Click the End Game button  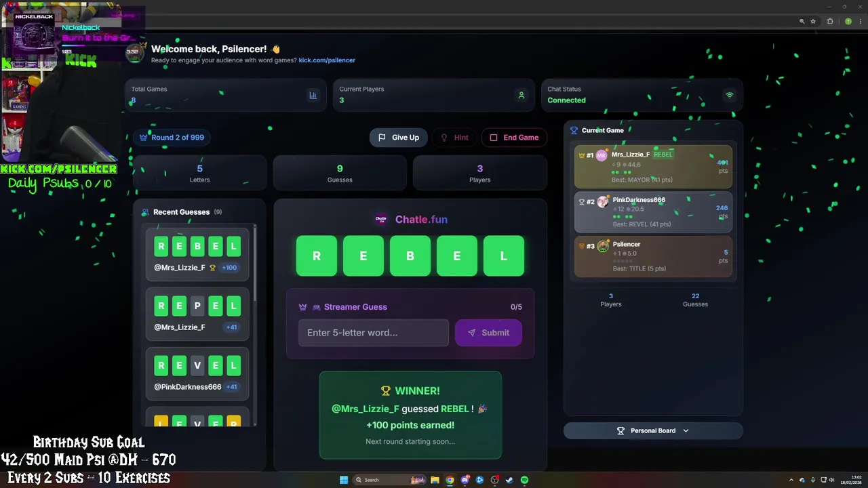514,138
